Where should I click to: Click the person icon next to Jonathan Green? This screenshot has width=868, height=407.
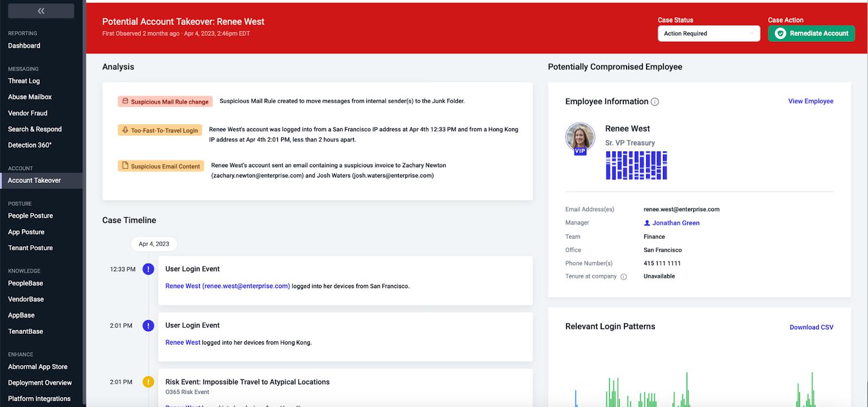pyautogui.click(x=647, y=223)
